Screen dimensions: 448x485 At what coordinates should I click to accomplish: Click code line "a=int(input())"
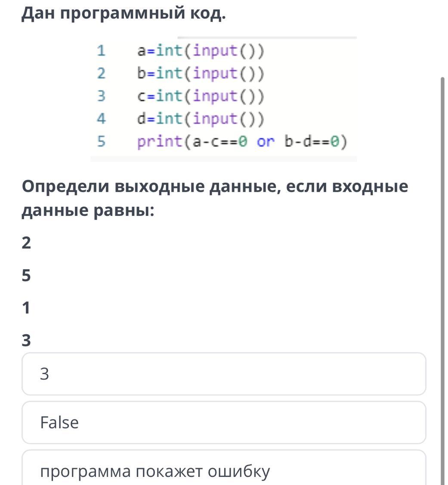[201, 51]
